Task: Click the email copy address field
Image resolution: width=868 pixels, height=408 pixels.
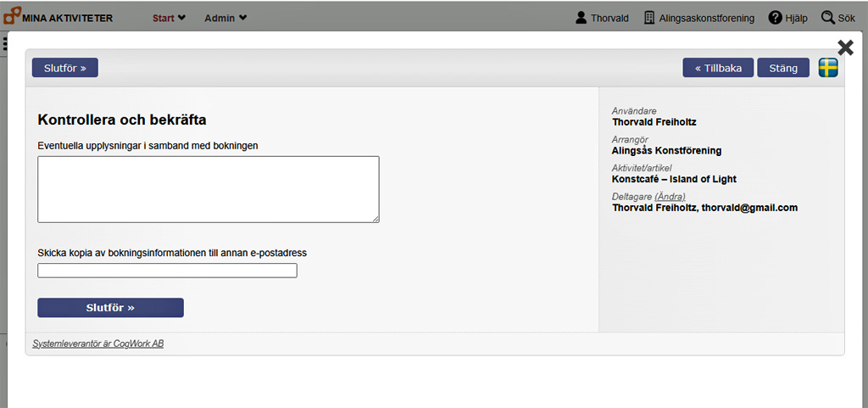Action: [167, 271]
